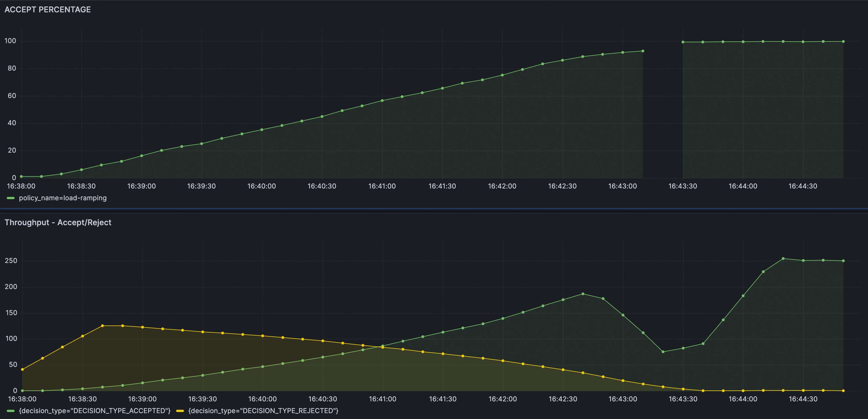Click the 16:41:00 label on the top time axis

click(x=382, y=186)
